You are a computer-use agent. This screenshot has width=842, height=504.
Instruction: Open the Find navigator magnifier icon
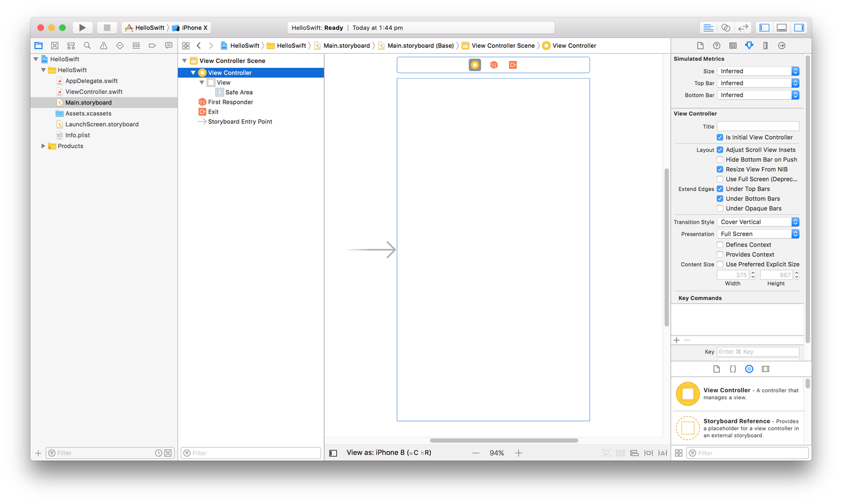pos(87,46)
